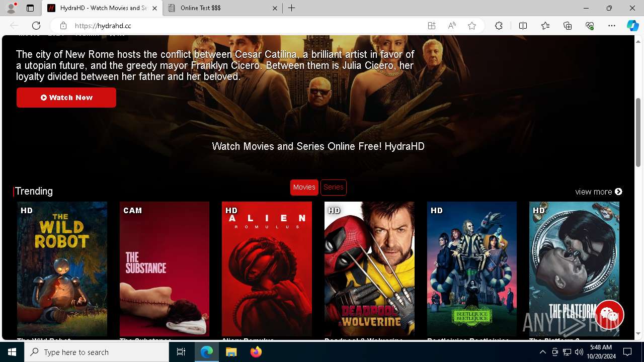
Task: Open The Substance poster
Action: (165, 269)
